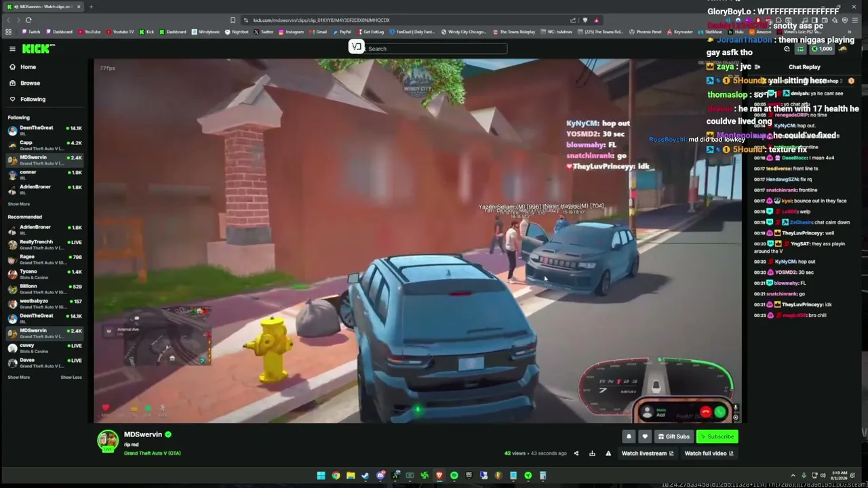Open the Kick sidebar hamburger menu

tap(12, 49)
